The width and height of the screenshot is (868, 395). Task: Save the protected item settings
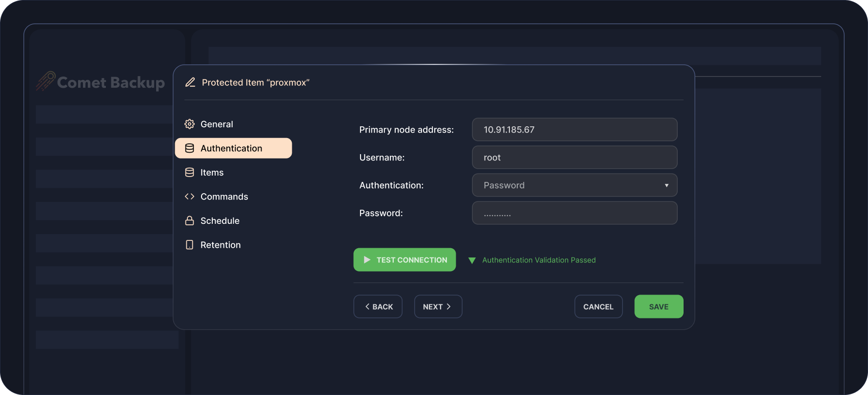tap(658, 307)
